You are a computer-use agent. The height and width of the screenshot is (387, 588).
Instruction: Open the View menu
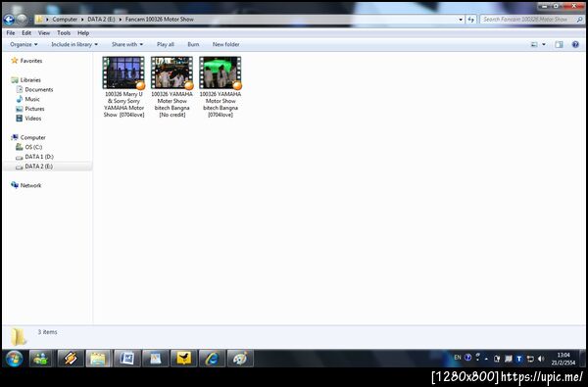[44, 33]
